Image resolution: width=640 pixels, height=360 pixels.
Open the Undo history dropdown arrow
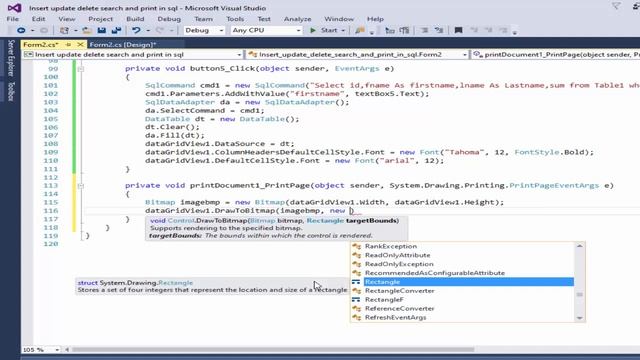point(148,31)
